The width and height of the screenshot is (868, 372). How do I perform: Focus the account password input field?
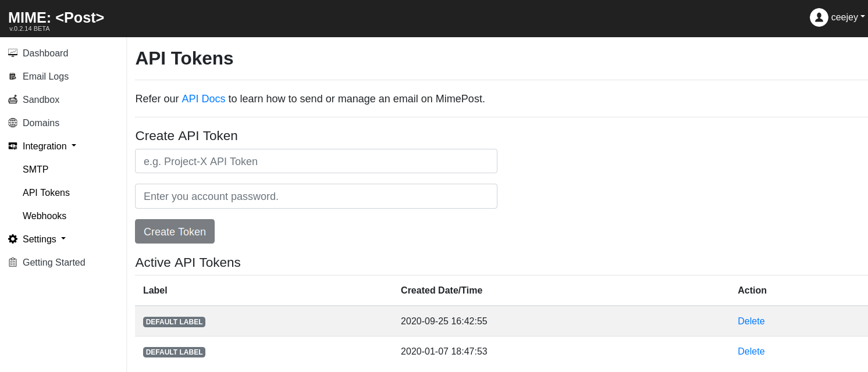316,196
